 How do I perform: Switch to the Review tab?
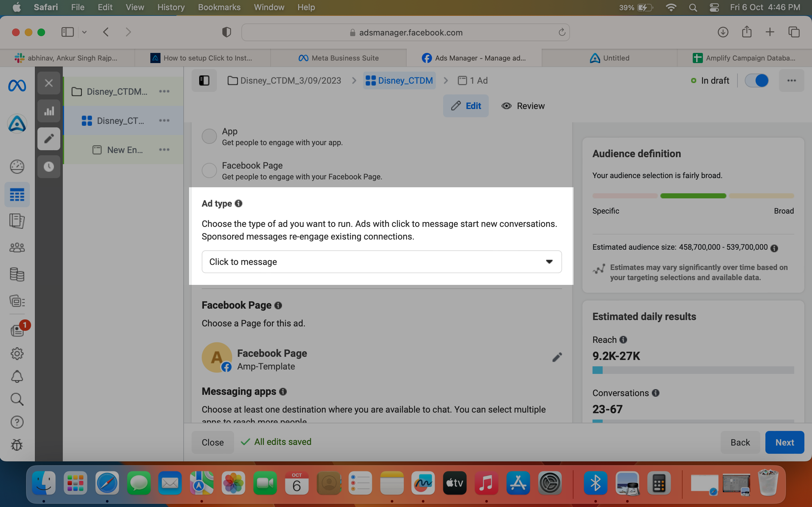point(523,106)
